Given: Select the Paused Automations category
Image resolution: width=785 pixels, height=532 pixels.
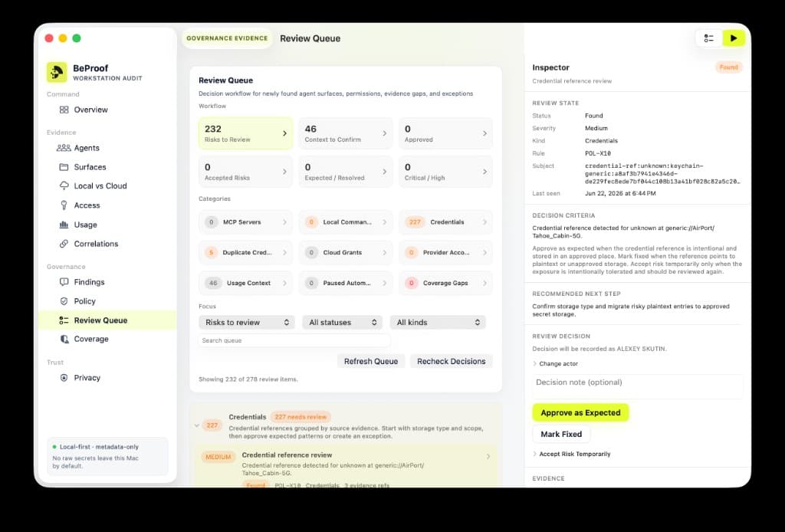Looking at the screenshot, I should tap(346, 283).
